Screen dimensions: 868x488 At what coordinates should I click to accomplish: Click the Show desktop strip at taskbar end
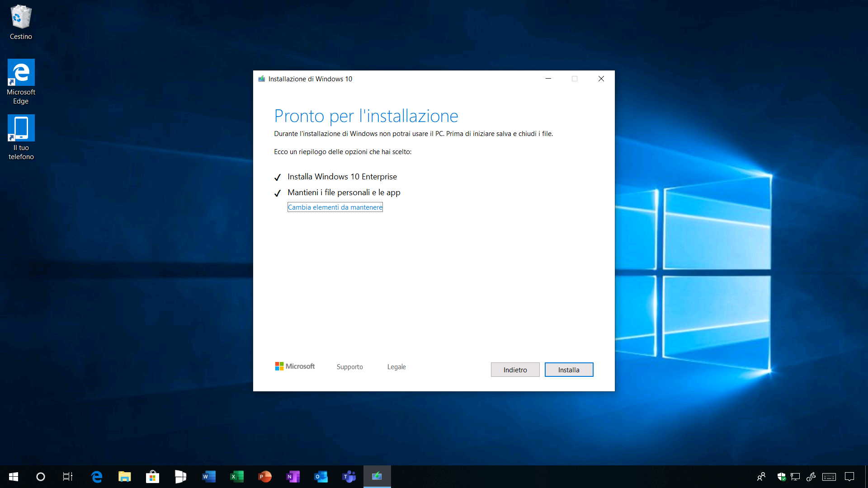(866, 477)
